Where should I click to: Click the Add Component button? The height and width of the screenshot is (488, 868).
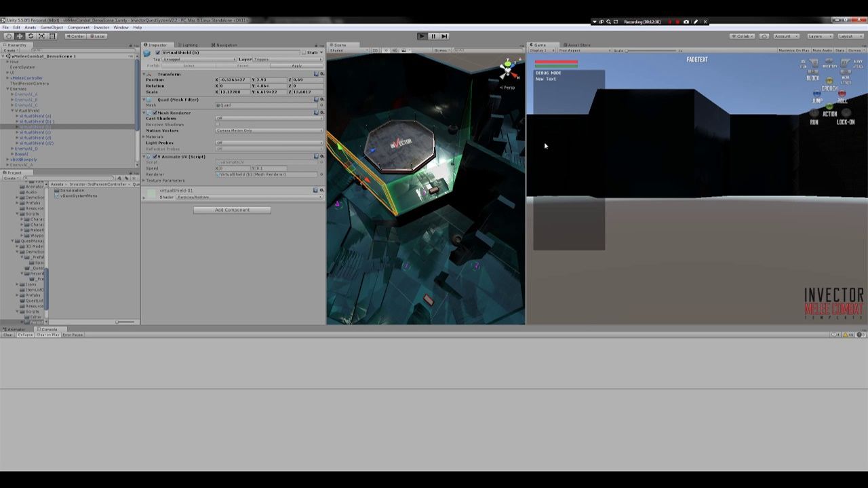point(232,210)
